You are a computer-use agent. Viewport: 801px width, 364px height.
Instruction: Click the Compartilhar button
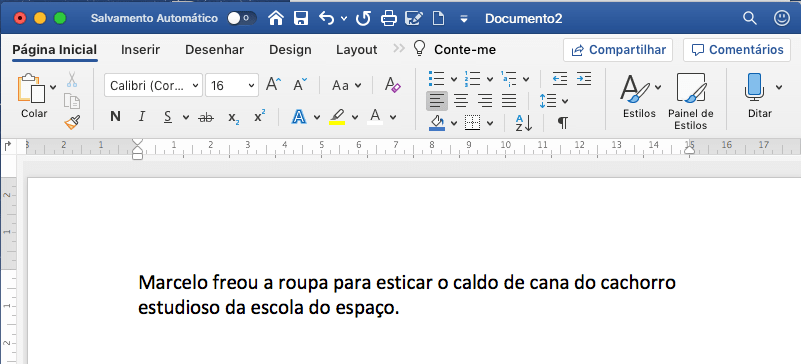point(618,50)
